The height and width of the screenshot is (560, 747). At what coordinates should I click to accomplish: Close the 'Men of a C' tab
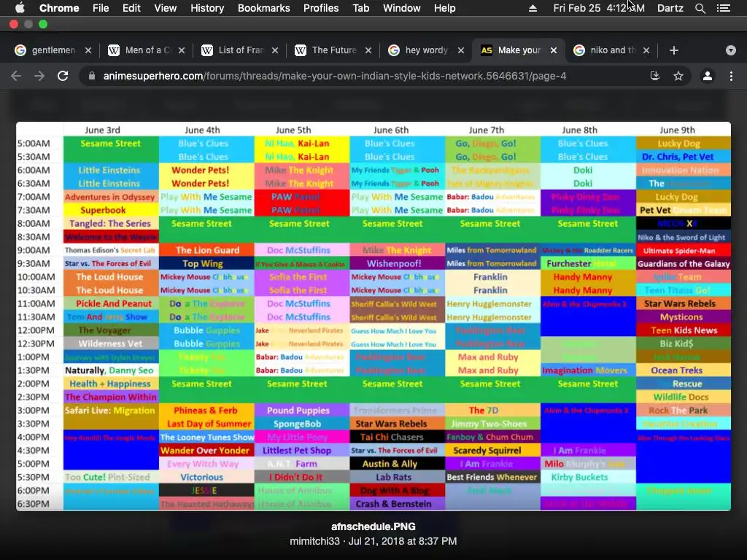[182, 50]
